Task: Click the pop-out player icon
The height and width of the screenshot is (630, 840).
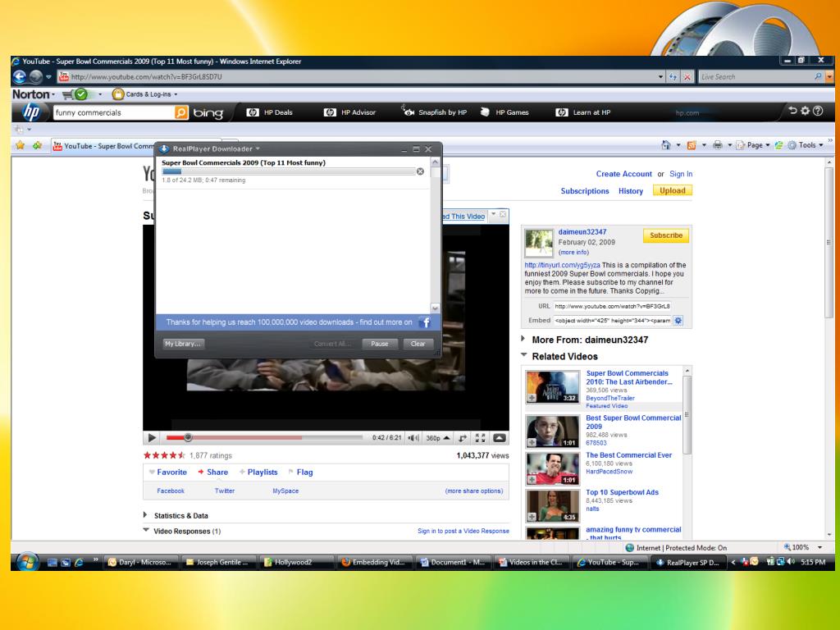Action: tap(499, 438)
